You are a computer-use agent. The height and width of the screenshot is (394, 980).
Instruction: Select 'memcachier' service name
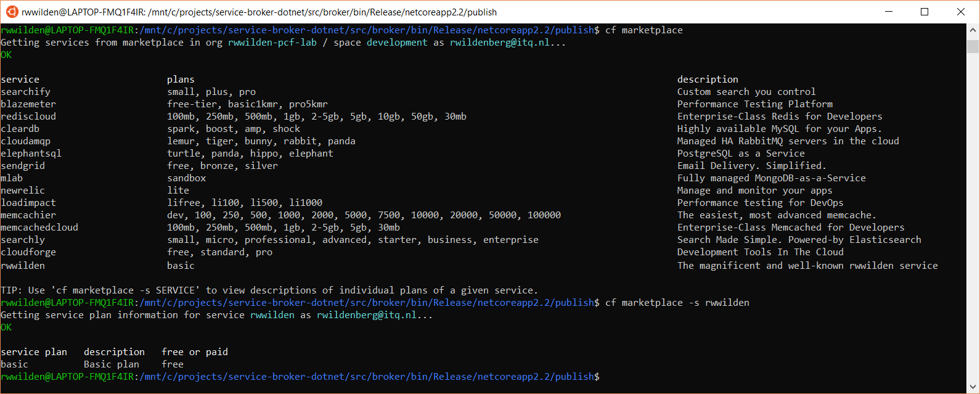point(28,215)
